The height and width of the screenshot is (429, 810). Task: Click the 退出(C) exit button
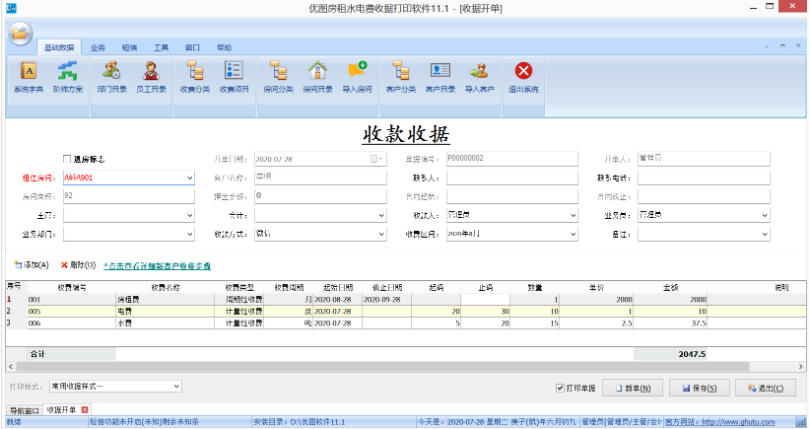pyautogui.click(x=766, y=388)
